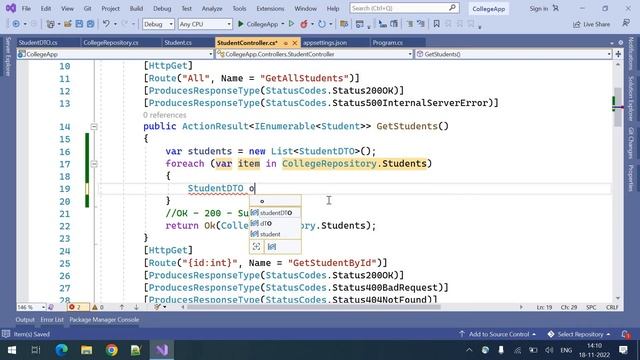Open the Git menu
640x360 pixels.
click(87, 8)
